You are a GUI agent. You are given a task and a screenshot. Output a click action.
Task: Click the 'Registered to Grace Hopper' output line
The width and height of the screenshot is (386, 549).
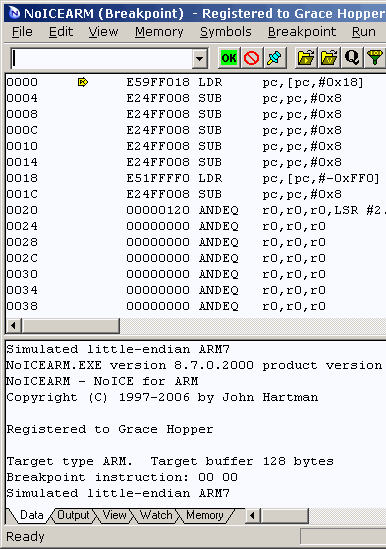point(110,429)
